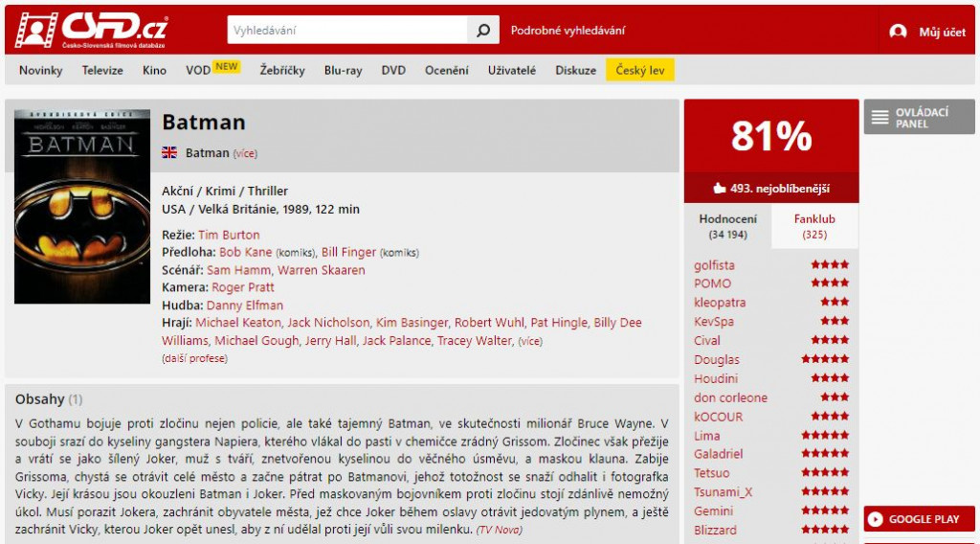Open Jack Nicholson's profile

[x=328, y=323]
